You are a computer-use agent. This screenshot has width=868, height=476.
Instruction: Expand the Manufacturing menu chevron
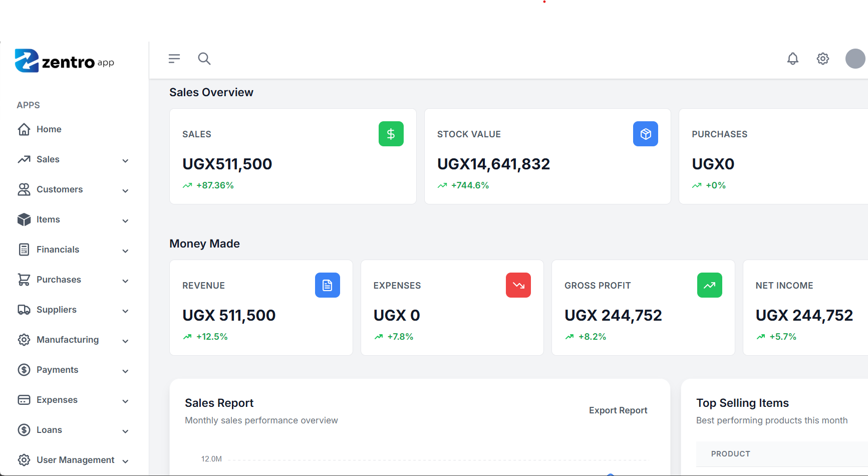(125, 341)
